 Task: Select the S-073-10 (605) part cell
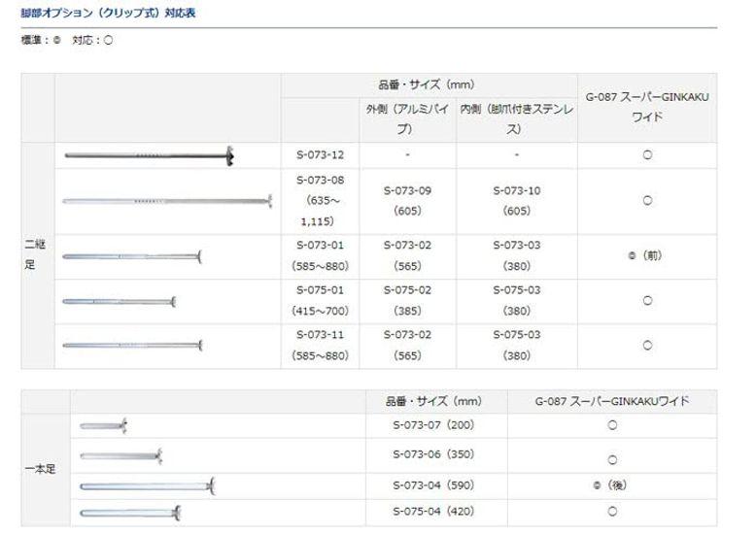pyautogui.click(x=516, y=200)
